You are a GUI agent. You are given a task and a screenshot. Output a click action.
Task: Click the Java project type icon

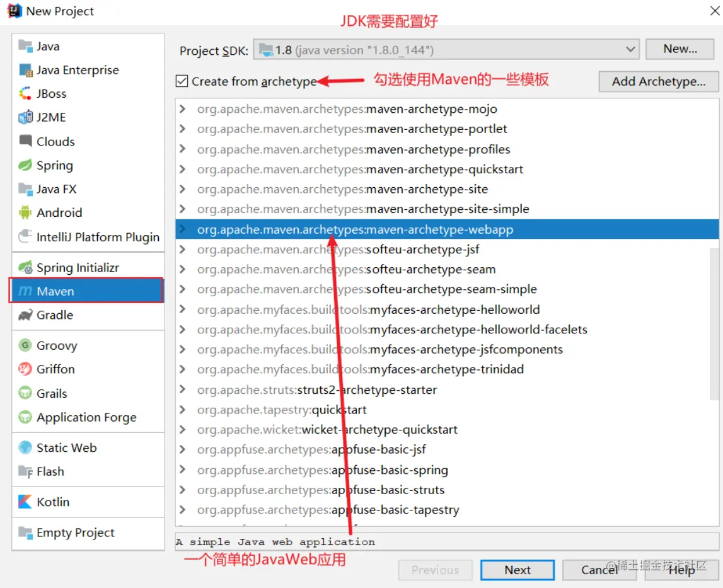pyautogui.click(x=25, y=46)
